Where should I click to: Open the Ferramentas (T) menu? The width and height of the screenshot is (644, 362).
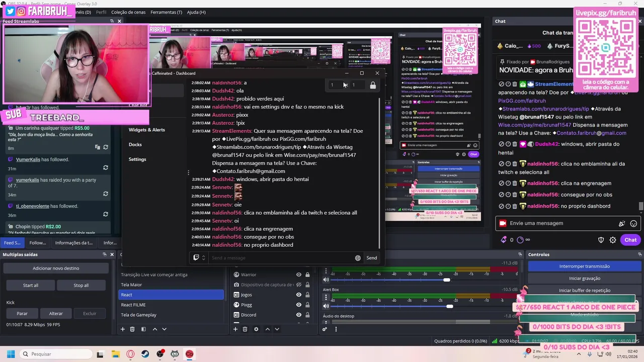[166, 12]
